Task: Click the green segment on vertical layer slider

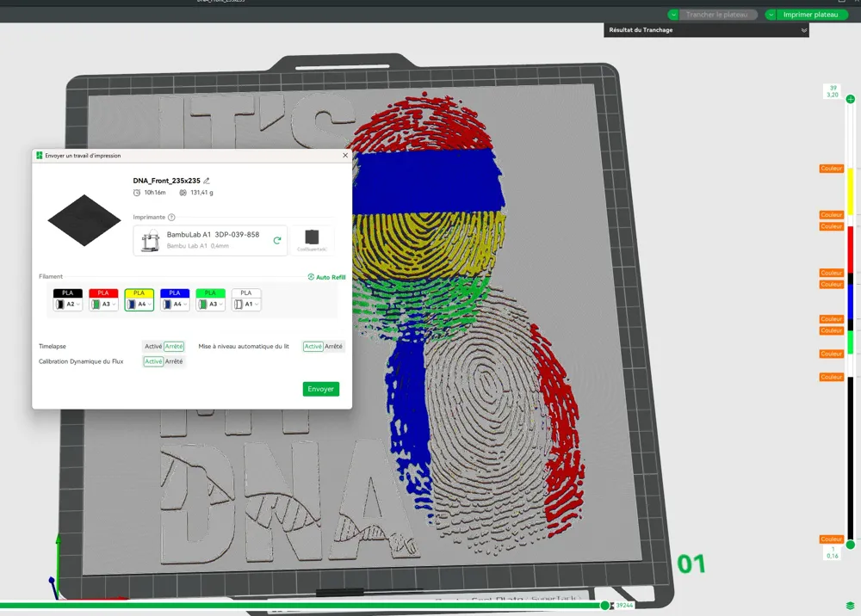Action: (851, 342)
